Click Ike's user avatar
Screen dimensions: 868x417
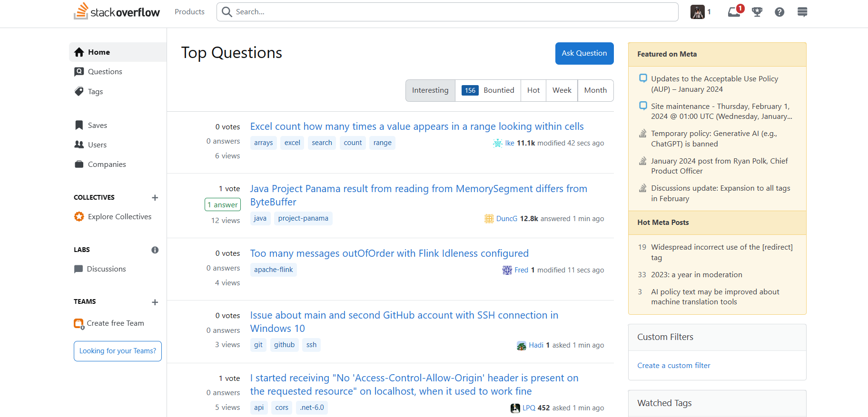click(497, 143)
